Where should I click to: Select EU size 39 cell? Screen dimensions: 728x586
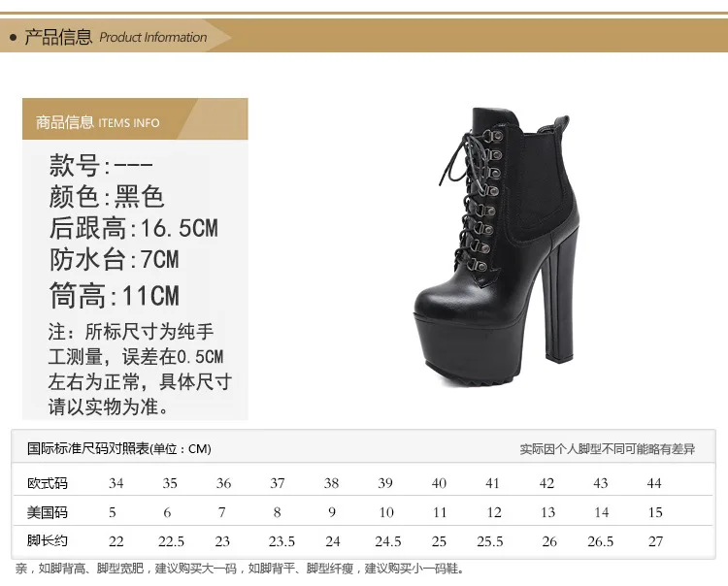point(385,483)
